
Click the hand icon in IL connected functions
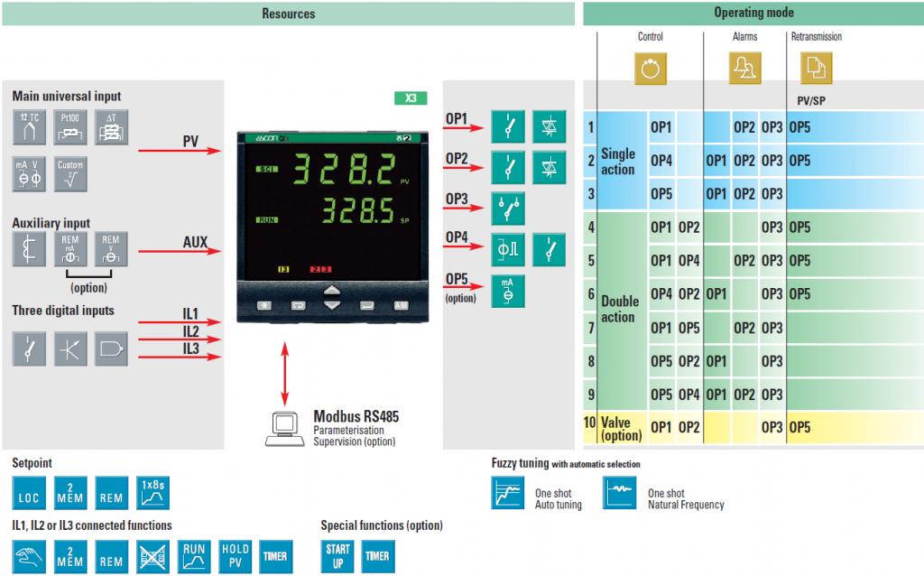tap(29, 556)
